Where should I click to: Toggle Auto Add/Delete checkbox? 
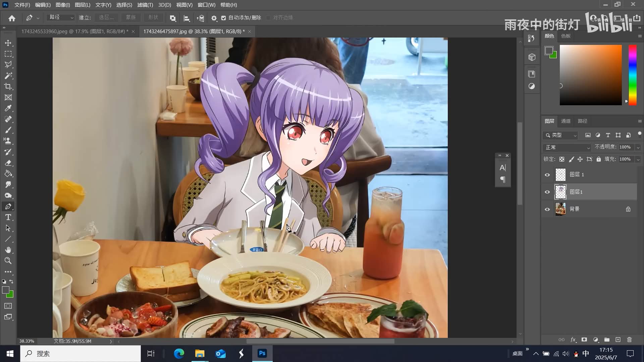tap(224, 18)
